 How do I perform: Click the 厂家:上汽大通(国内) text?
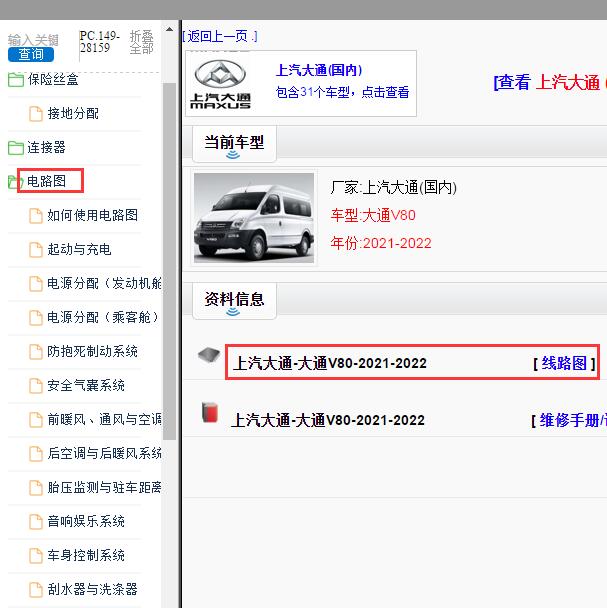(394, 188)
